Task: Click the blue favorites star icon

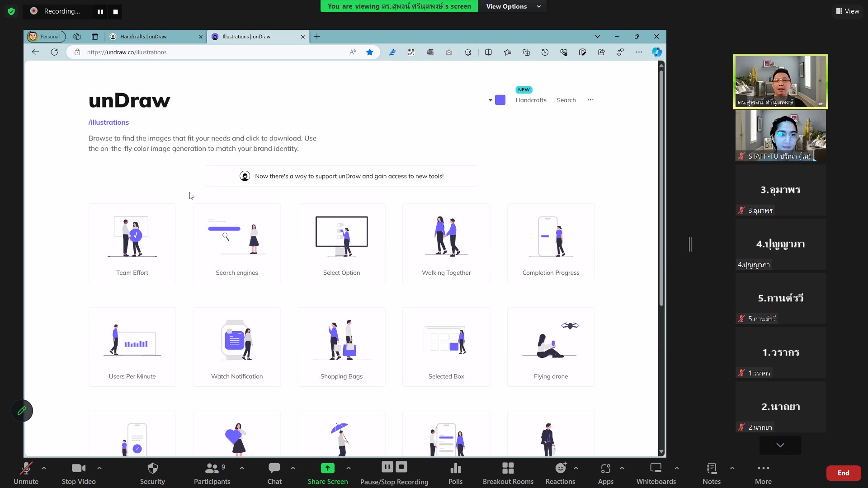Action: coord(369,52)
